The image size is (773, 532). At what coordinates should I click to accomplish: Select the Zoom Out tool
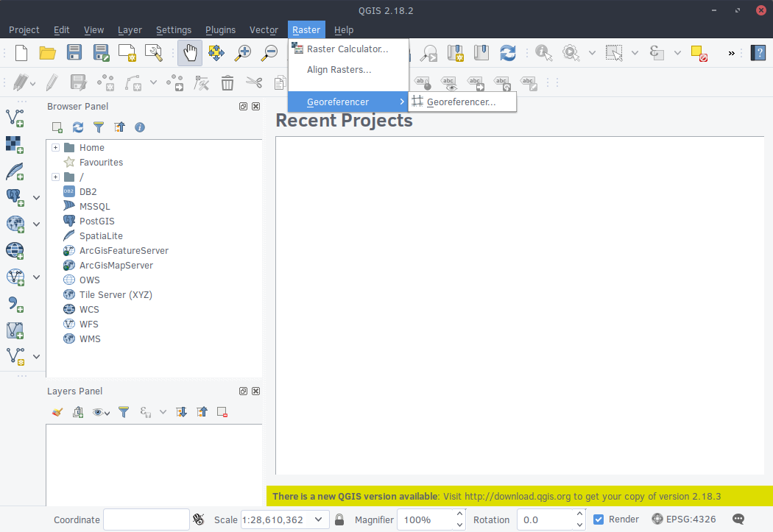click(269, 53)
